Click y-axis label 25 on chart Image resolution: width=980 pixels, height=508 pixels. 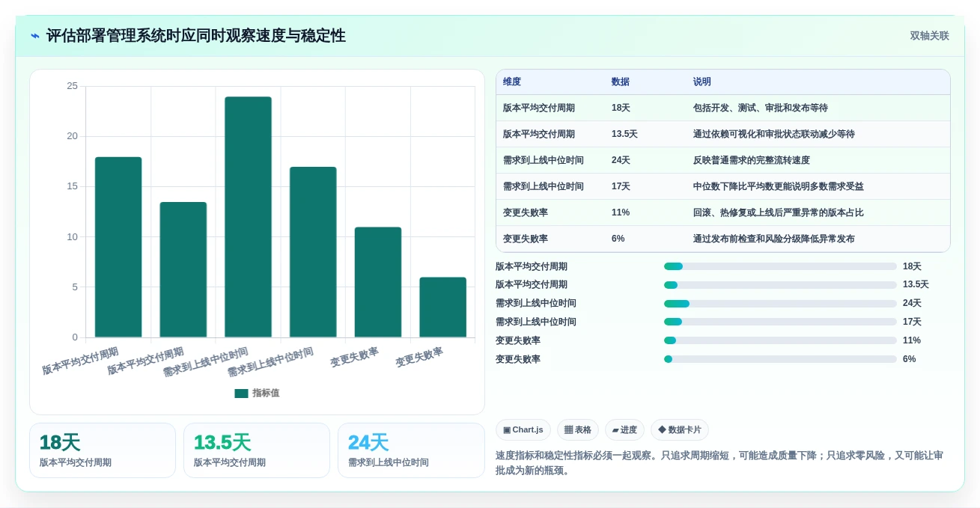72,86
